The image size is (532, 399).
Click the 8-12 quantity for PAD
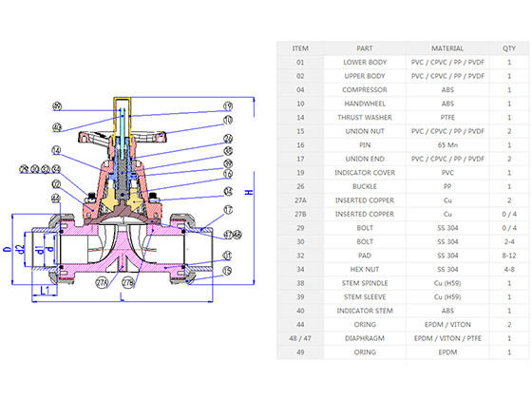pyautogui.click(x=509, y=256)
